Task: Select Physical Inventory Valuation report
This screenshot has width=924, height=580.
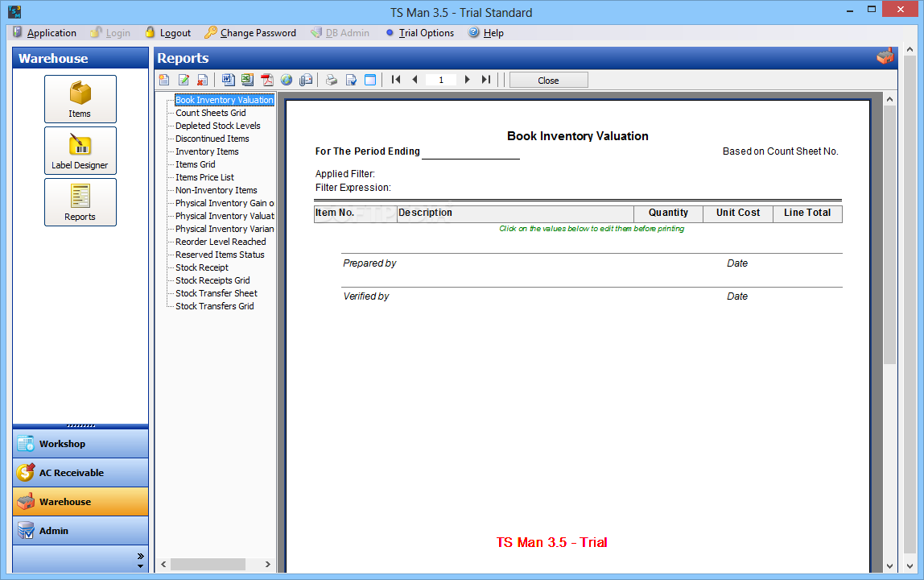Action: (225, 216)
